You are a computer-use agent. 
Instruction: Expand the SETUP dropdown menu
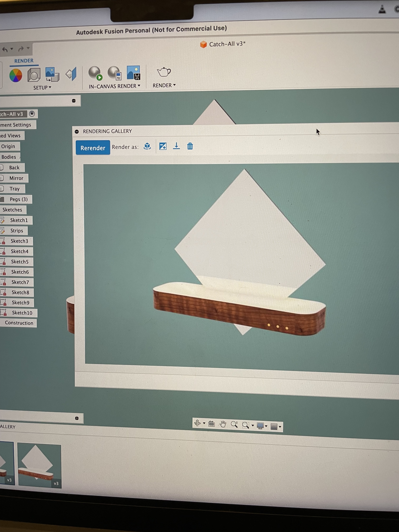[42, 87]
